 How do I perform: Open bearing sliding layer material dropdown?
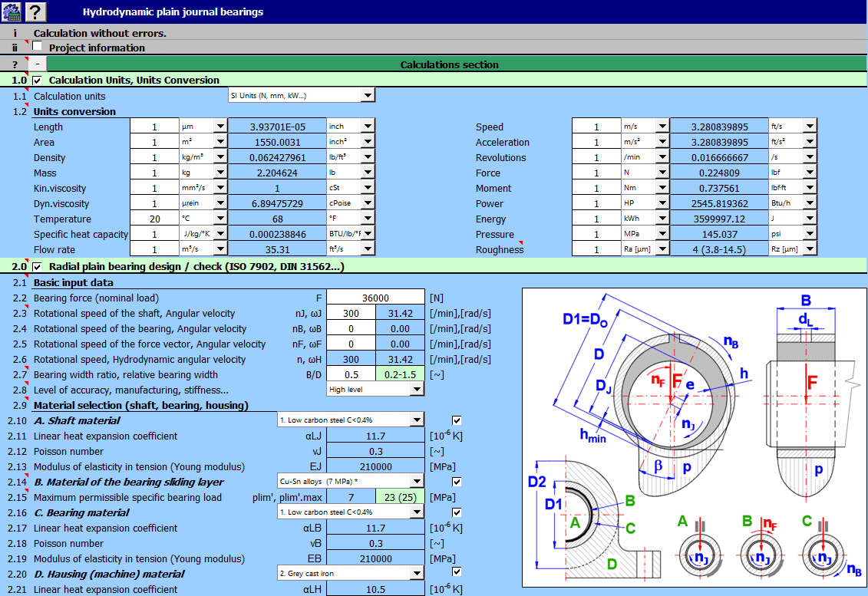point(416,482)
